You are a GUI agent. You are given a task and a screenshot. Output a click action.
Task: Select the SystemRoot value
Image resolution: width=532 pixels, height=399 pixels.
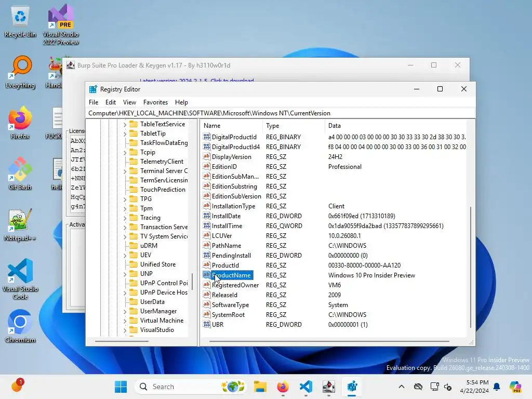click(228, 314)
